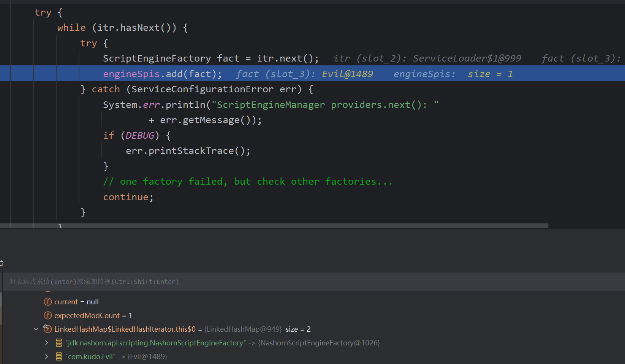Click the while (itr.hasNext()) line
Image resolution: width=625 pixels, height=364 pixels.
(123, 28)
